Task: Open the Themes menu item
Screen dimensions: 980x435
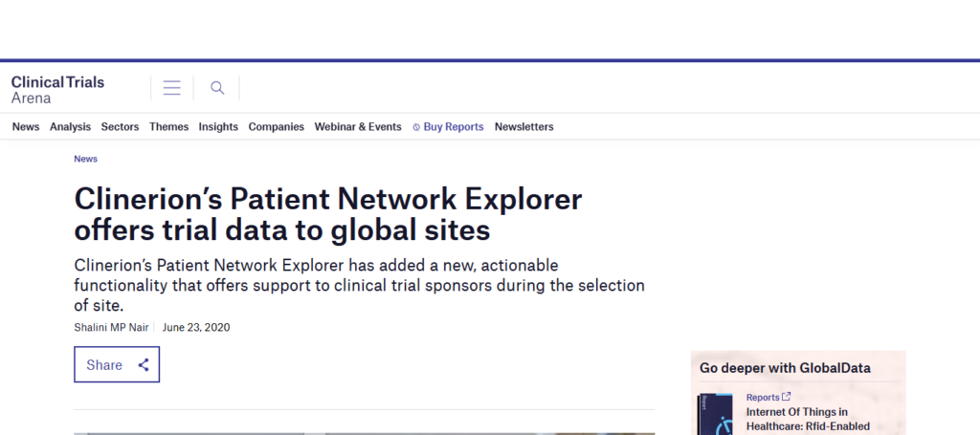Action: coord(168,127)
